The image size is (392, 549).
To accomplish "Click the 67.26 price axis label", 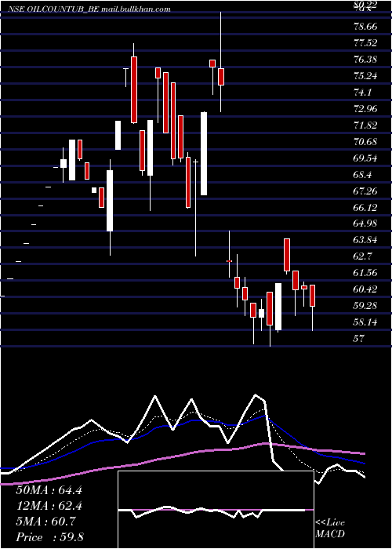I will coord(366,191).
